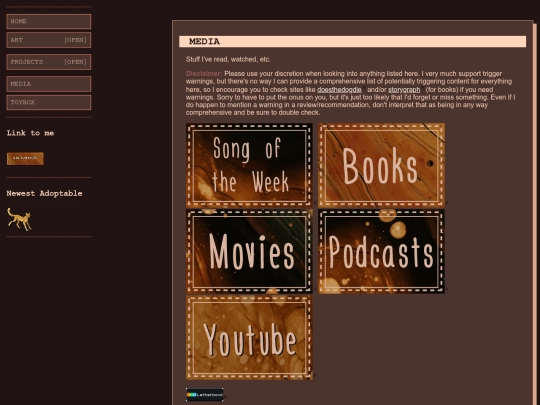540x405 pixels.
Task: Click the Link to me site button
Action: (x=25, y=158)
